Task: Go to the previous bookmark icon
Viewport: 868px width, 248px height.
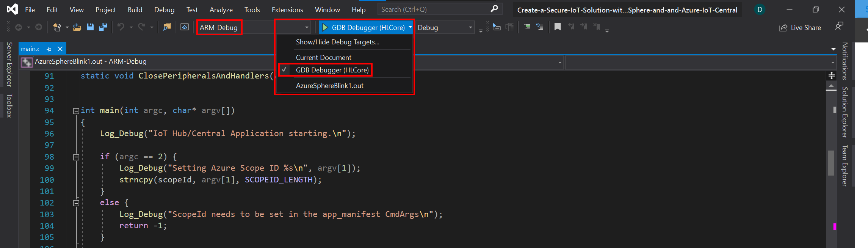Action: 571,27
